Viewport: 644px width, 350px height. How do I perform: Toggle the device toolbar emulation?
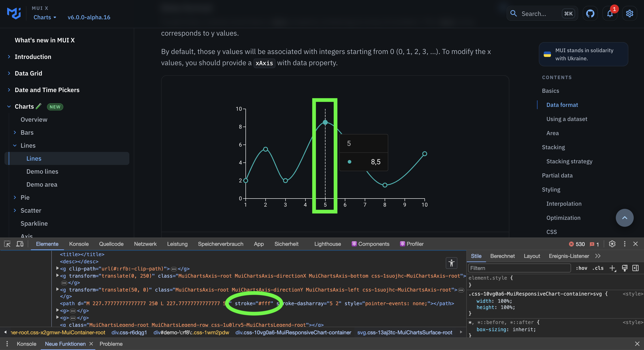click(20, 244)
